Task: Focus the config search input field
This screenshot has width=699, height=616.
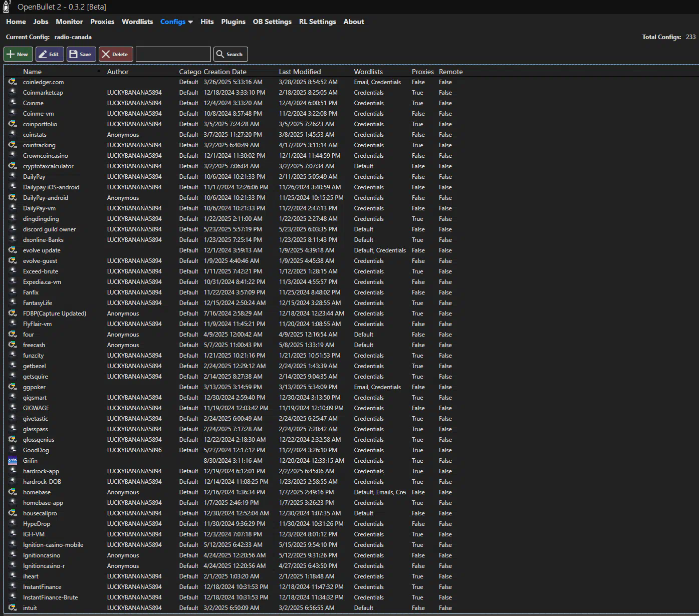Action: (x=173, y=54)
